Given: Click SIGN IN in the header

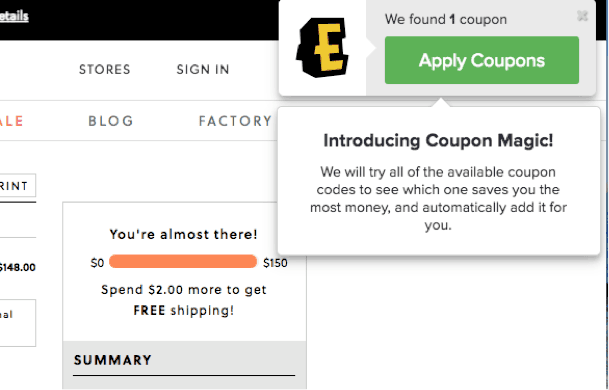Looking at the screenshot, I should point(203,70).
